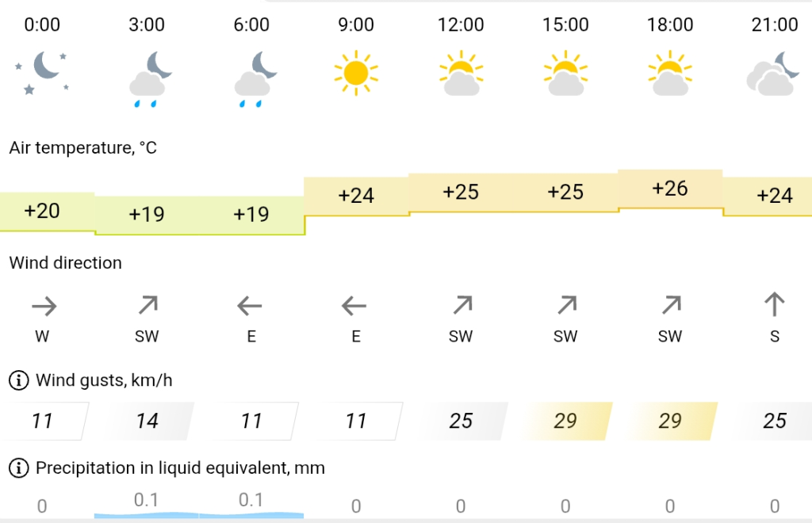Click the rainy night icon at 6:00
Viewport: 812px width, 523px height.
(252, 78)
